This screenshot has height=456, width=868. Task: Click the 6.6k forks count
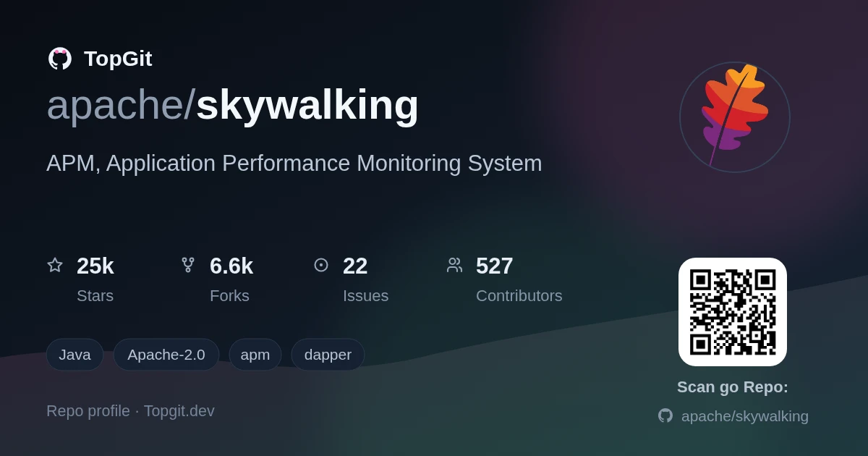point(231,266)
